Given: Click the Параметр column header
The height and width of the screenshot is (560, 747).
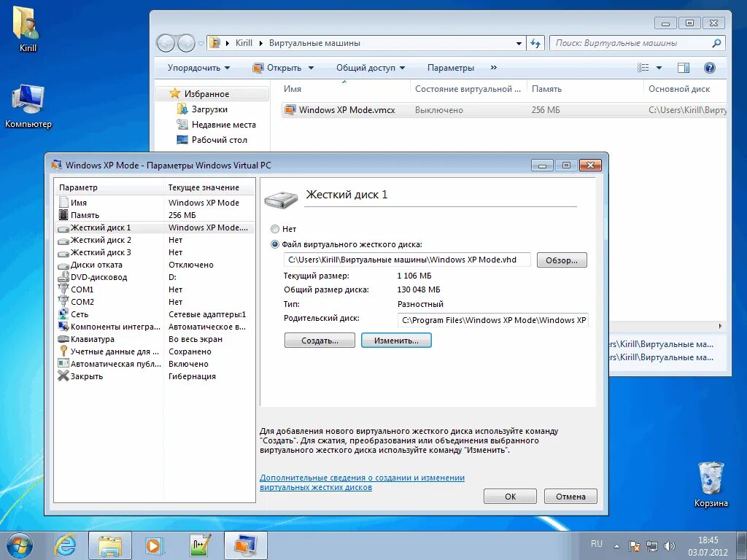Looking at the screenshot, I should pyautogui.click(x=109, y=187).
